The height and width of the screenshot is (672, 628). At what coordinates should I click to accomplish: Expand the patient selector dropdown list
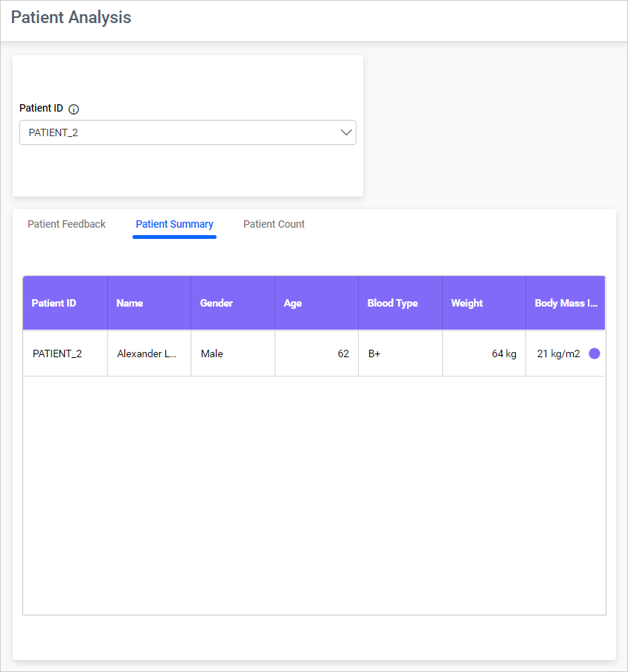345,132
